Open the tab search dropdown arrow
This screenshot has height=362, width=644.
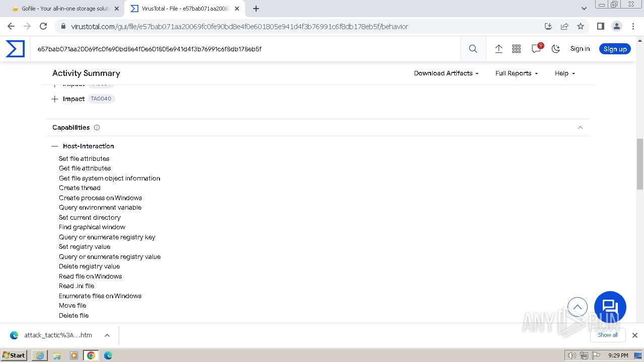click(x=584, y=9)
